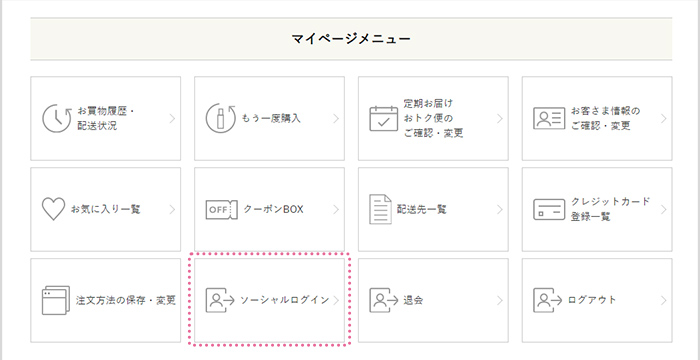The width and height of the screenshot is (700, 360).
Task: Open もう一度購入 text link
Action: pos(271,118)
